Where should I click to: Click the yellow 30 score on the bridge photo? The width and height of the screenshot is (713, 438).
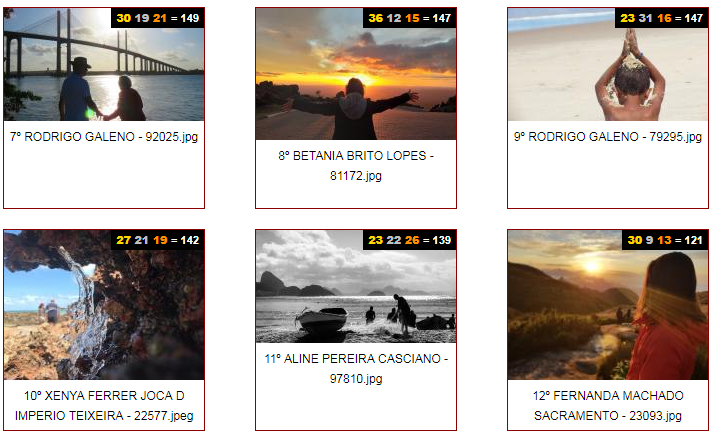pos(123,18)
